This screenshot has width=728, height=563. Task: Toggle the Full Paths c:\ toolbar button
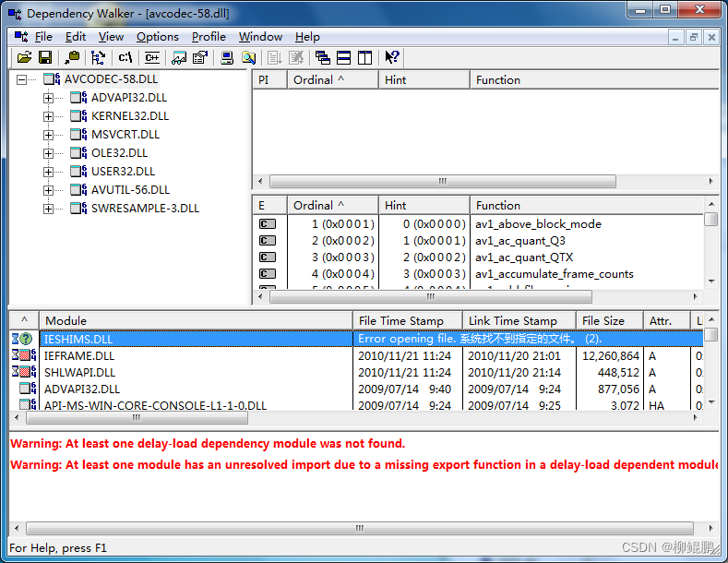coord(125,57)
